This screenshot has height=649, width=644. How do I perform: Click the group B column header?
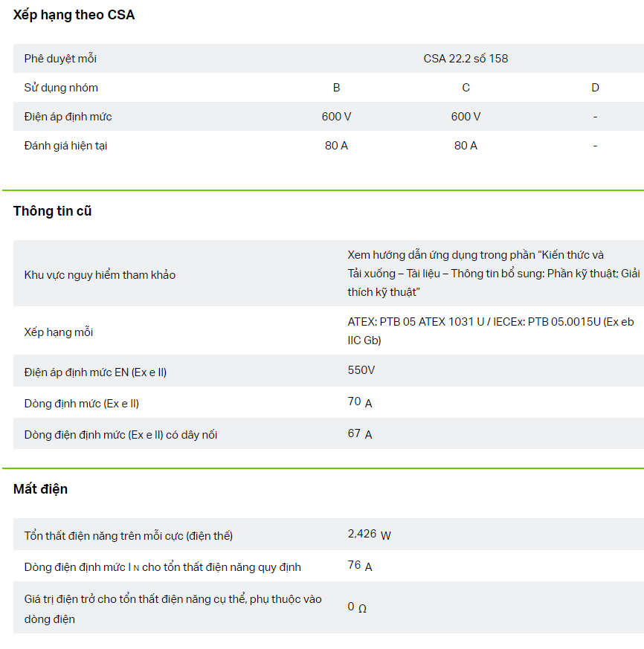coord(336,88)
